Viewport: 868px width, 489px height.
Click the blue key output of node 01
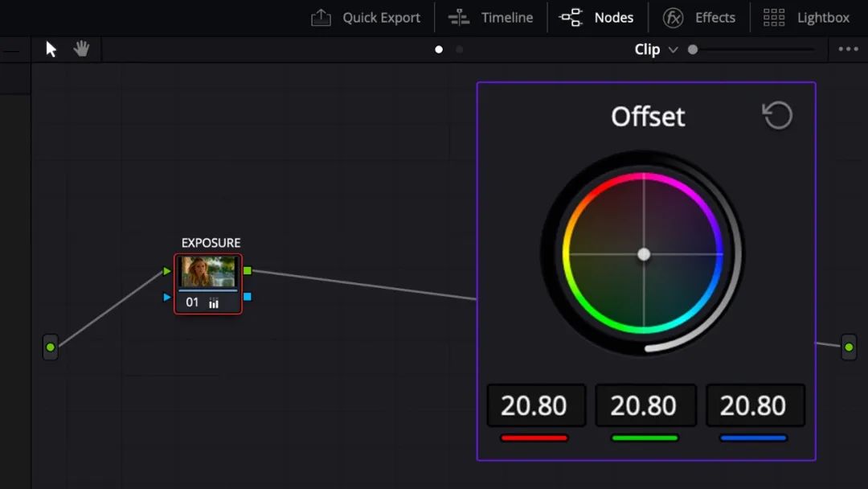pos(248,297)
